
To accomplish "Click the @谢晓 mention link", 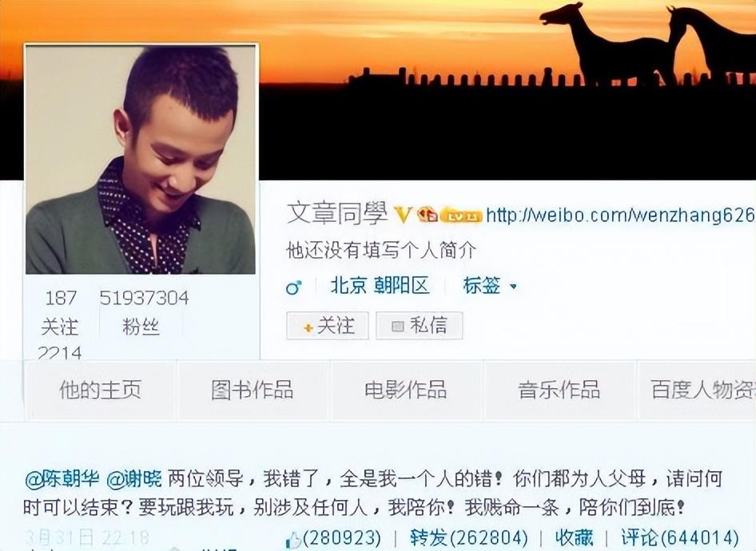I will pos(134,479).
